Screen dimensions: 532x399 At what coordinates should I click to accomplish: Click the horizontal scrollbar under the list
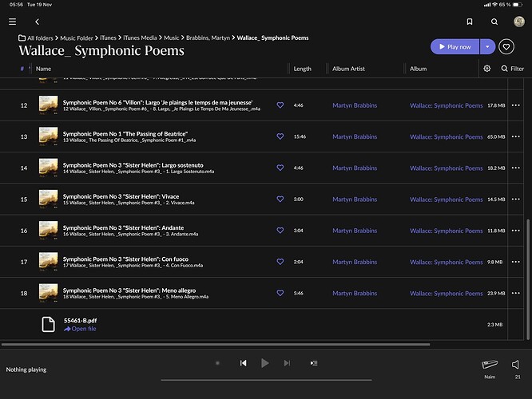[216, 345]
